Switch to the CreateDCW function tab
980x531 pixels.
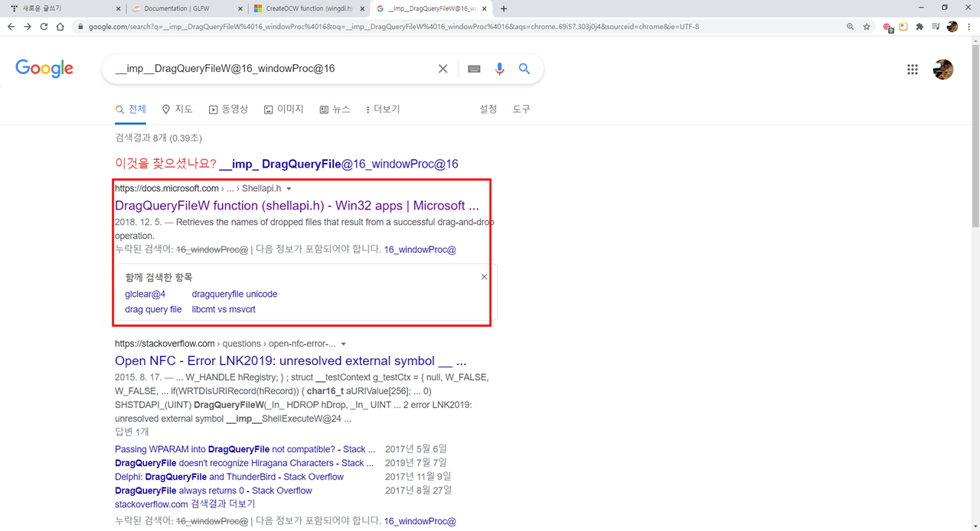coord(306,8)
